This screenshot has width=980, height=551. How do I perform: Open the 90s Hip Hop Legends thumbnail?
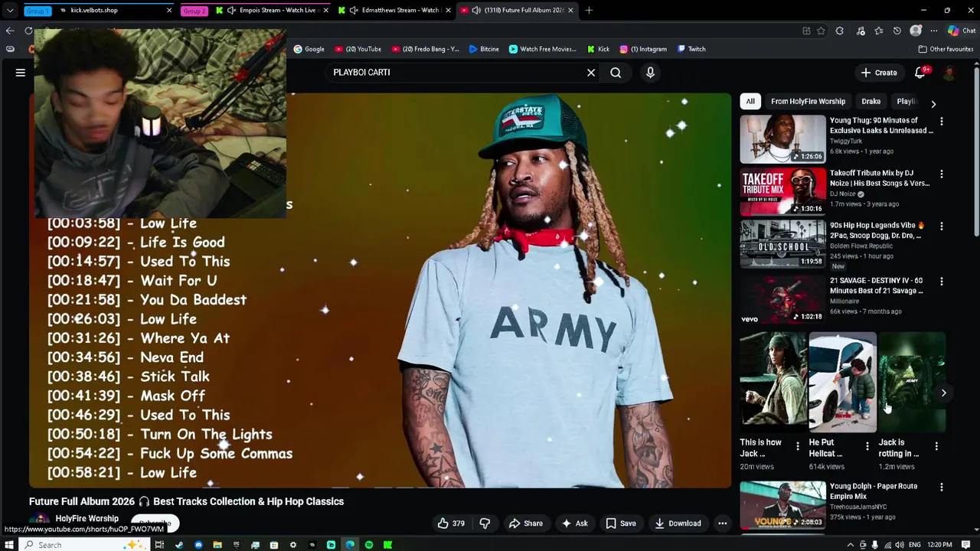(782, 243)
